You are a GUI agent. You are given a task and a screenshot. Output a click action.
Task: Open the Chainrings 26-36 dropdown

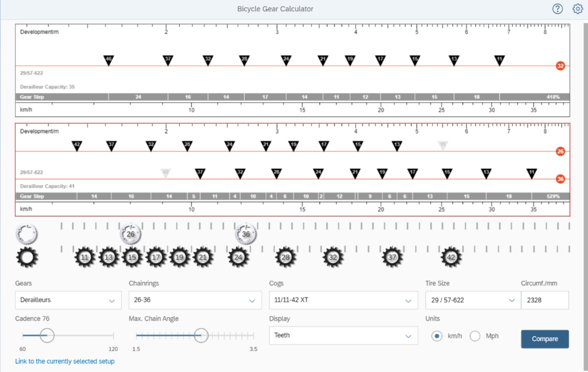tap(195, 300)
